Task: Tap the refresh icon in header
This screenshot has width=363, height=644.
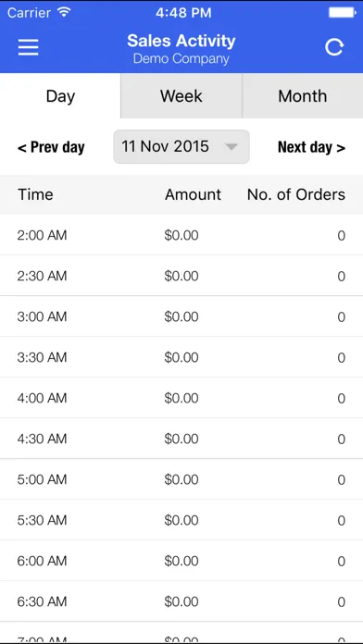Action: [333, 47]
